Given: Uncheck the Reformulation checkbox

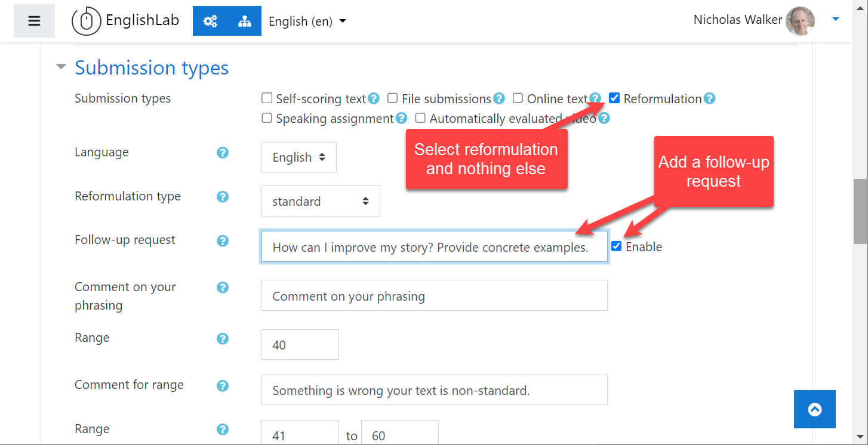Looking at the screenshot, I should click(x=614, y=98).
